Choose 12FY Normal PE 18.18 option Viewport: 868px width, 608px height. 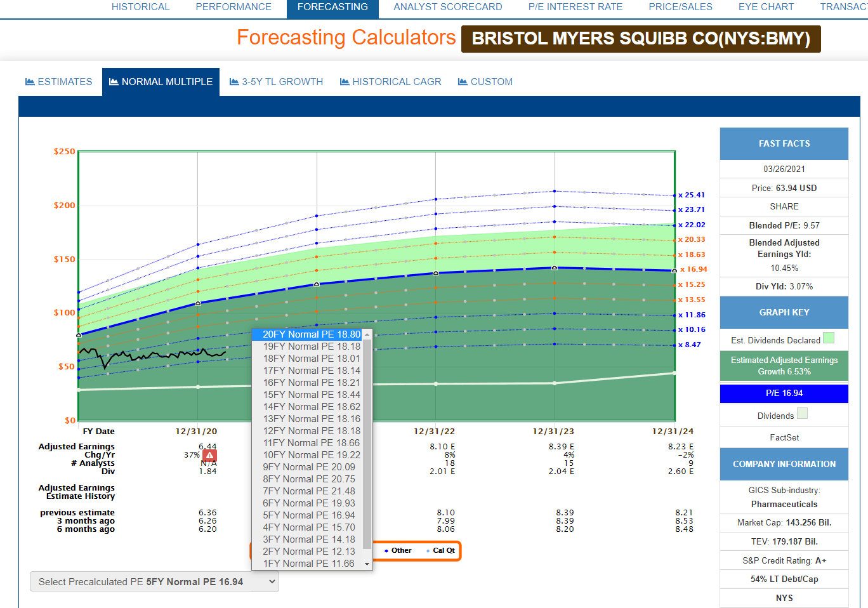click(x=308, y=431)
